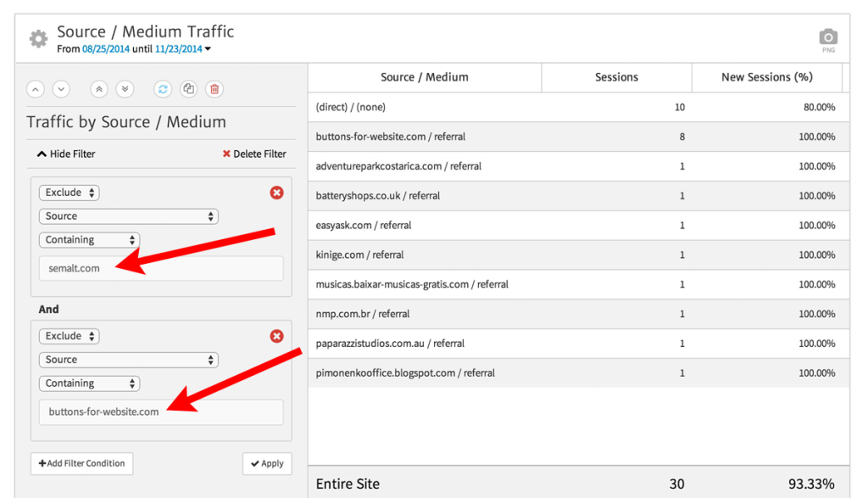The image size is (868, 498).
Task: Click the move down single-chevron icon
Action: [x=61, y=89]
